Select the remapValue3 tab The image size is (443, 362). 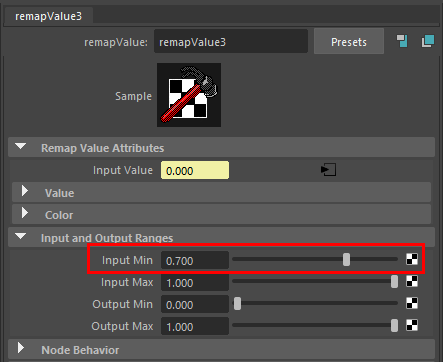coord(48,16)
